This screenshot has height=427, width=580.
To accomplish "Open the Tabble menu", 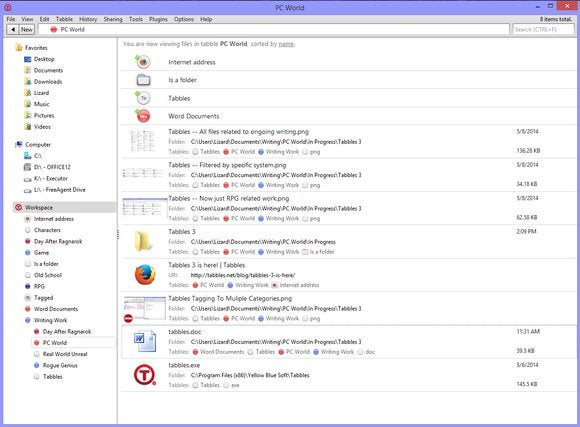I will point(64,19).
